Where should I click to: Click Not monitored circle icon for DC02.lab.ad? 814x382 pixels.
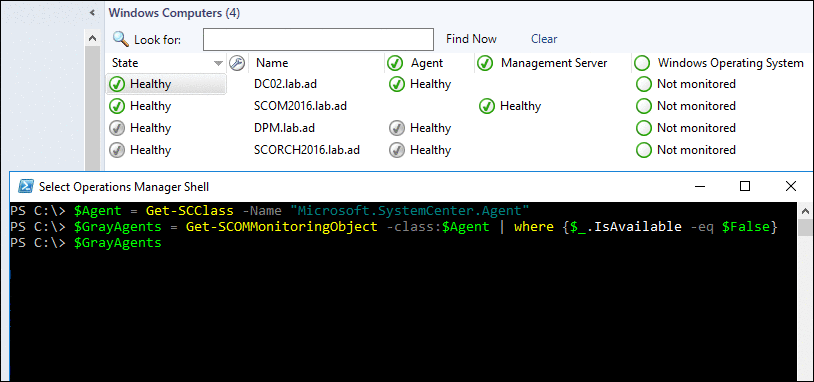pos(644,84)
